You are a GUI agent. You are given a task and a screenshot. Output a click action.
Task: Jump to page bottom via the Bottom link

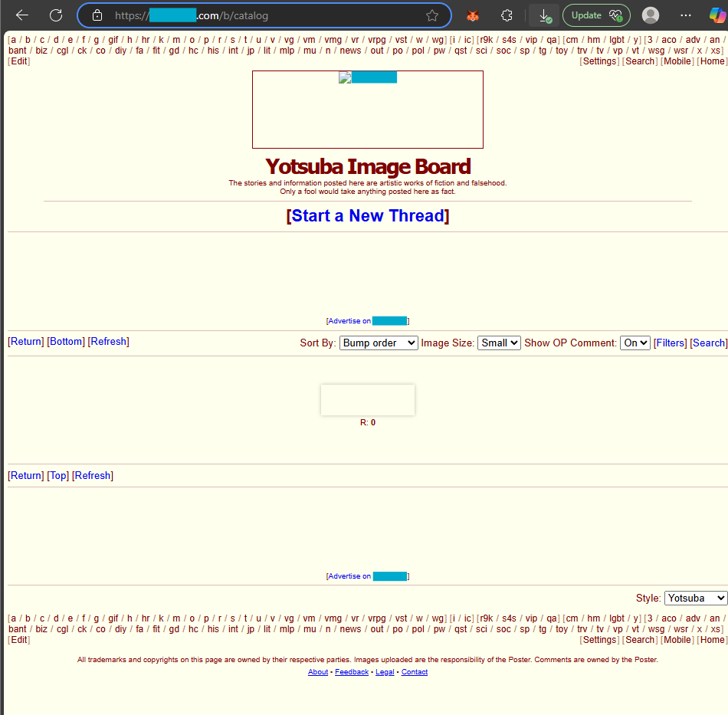coord(66,341)
